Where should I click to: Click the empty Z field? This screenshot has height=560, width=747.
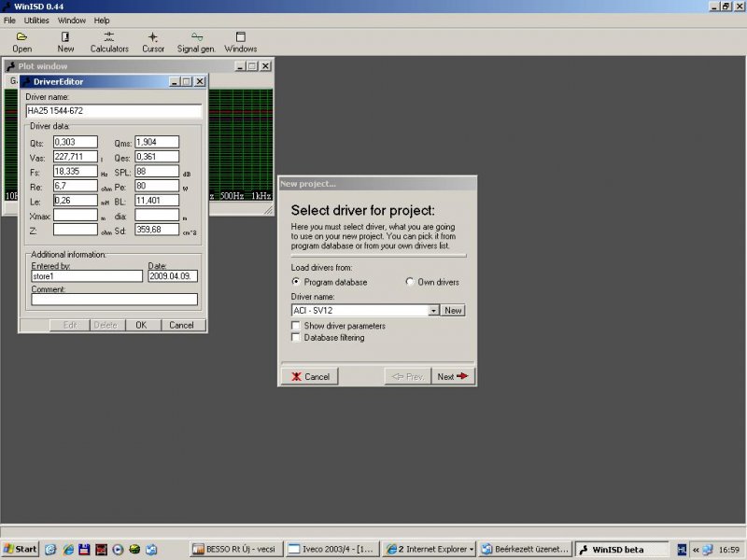click(x=76, y=230)
